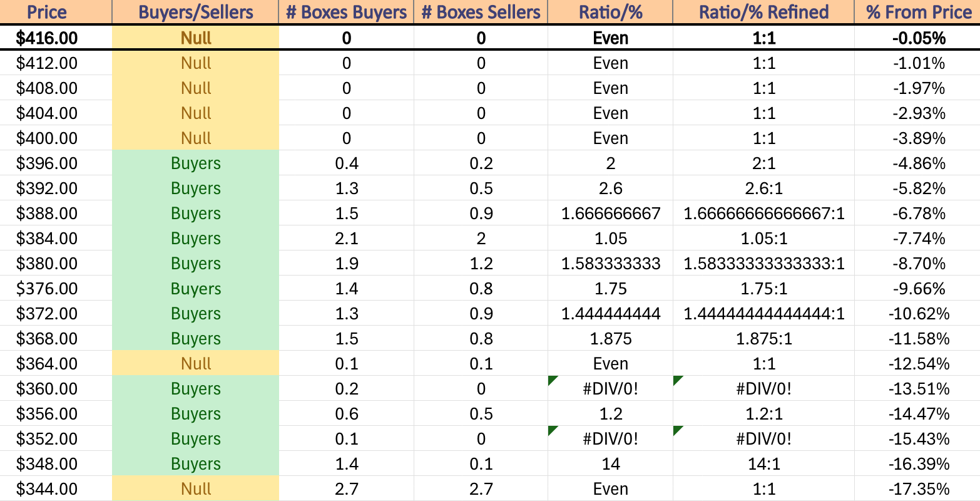Image resolution: width=980 pixels, height=501 pixels.
Task: Select the Ratio/% header cell
Action: [x=610, y=12]
